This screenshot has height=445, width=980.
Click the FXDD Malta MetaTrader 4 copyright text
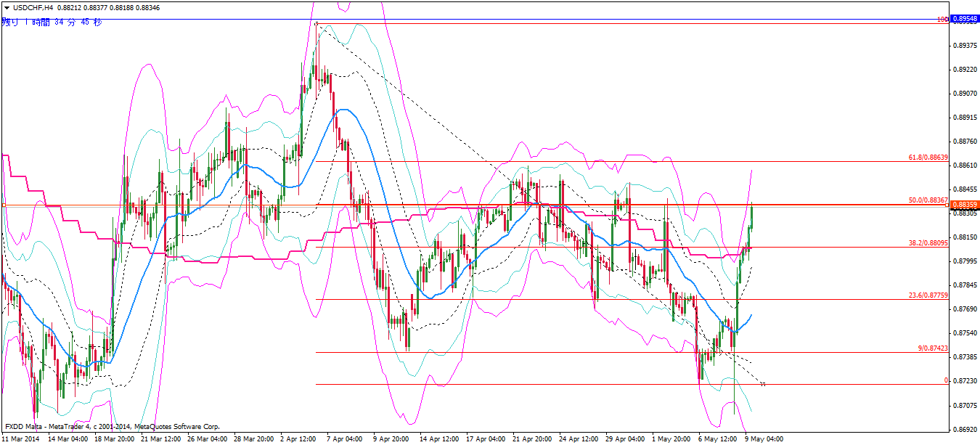(112, 427)
